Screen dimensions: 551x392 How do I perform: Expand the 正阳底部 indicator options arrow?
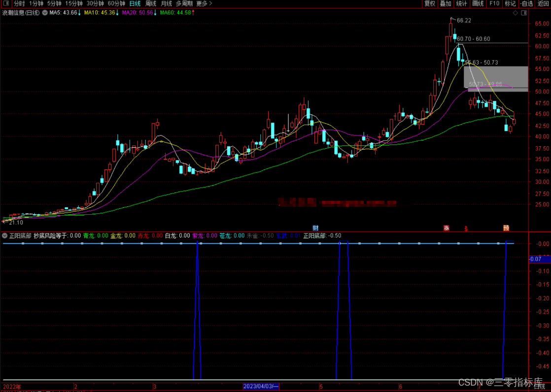tap(4, 236)
